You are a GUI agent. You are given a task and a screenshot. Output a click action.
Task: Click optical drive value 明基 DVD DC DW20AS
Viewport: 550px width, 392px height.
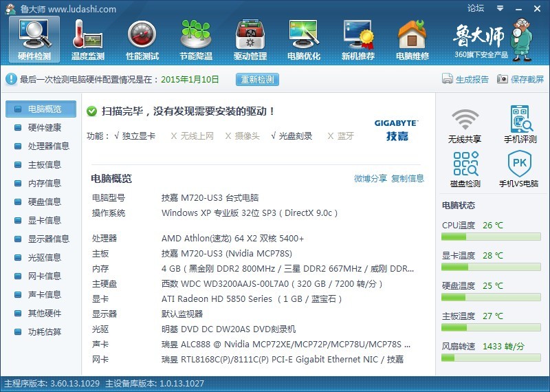228,329
